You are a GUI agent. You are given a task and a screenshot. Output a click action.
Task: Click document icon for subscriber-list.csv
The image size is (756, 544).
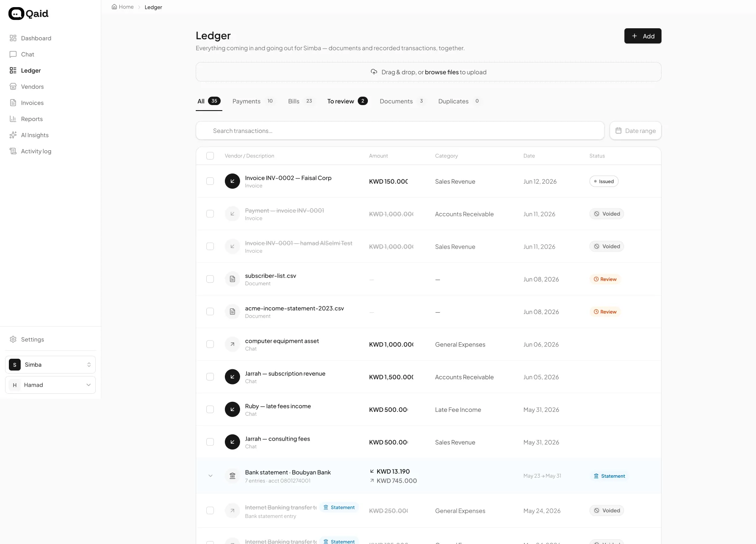[232, 279]
